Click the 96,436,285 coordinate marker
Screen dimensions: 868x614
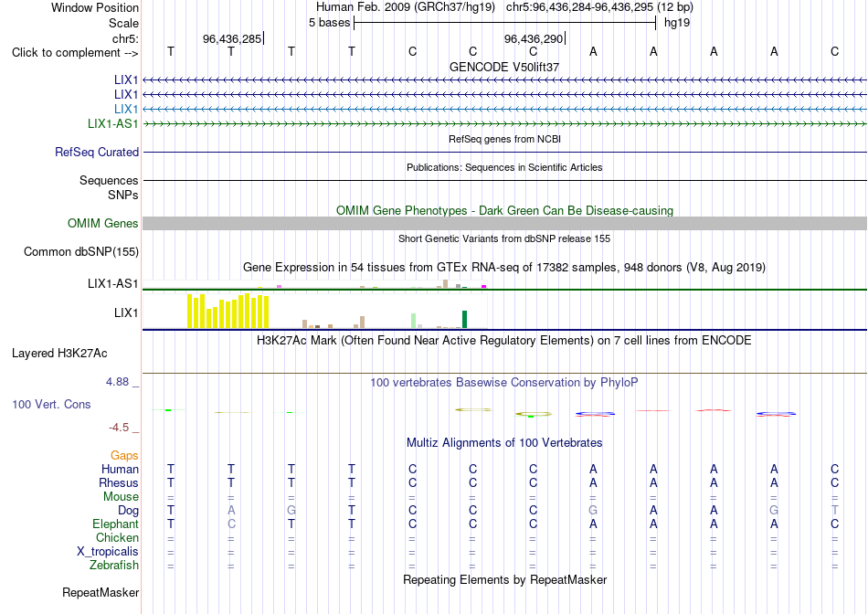point(232,38)
